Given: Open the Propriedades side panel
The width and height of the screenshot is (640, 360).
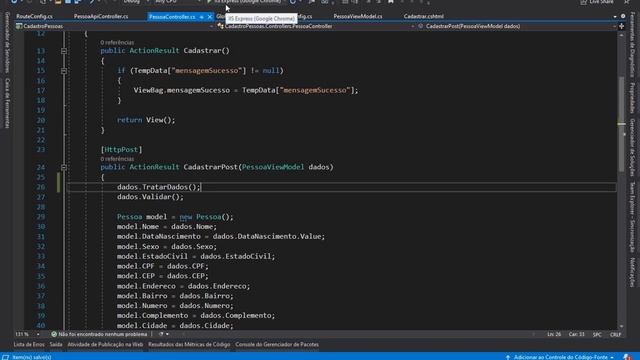Looking at the screenshot, I should pos(632,98).
